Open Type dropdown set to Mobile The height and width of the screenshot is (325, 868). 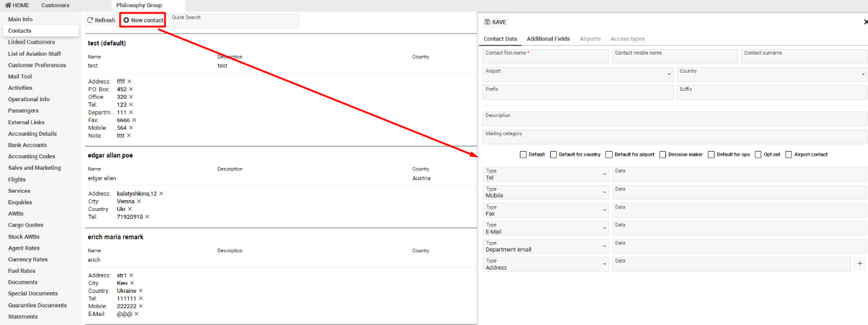[x=545, y=192]
